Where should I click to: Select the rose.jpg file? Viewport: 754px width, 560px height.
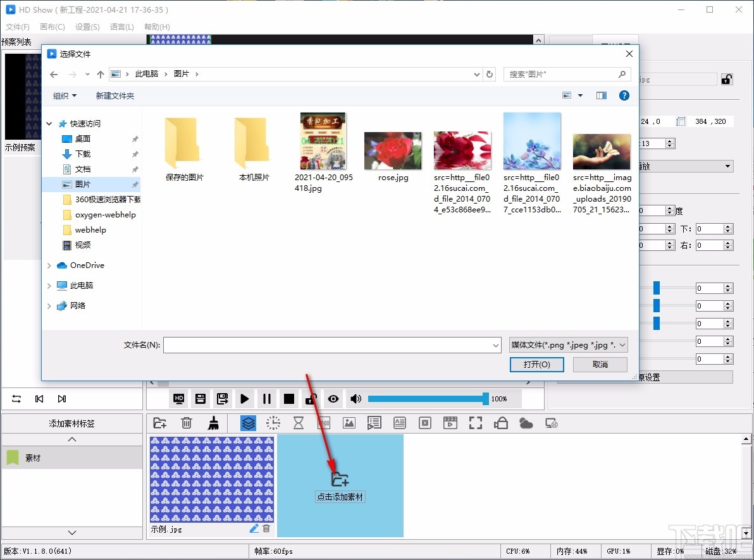tap(393, 157)
